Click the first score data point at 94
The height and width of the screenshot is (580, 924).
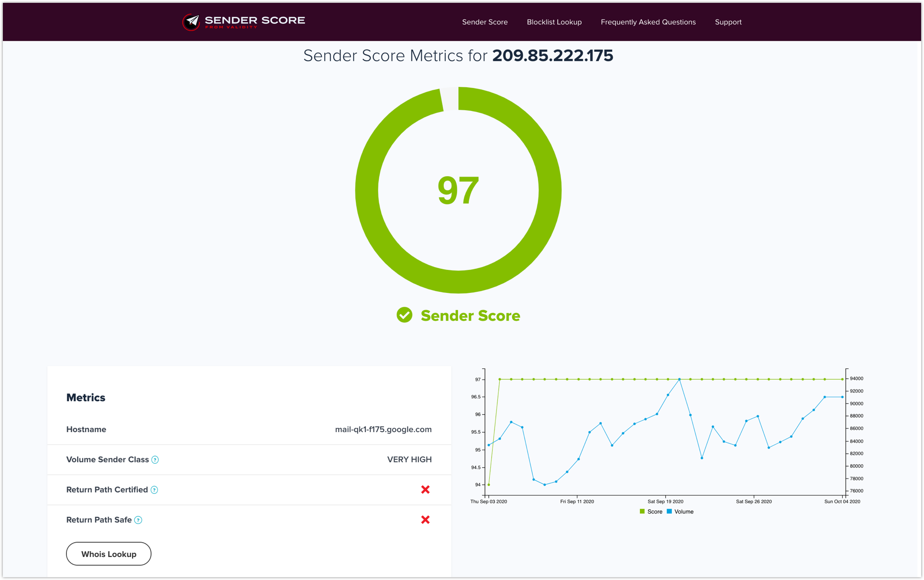tap(488, 485)
